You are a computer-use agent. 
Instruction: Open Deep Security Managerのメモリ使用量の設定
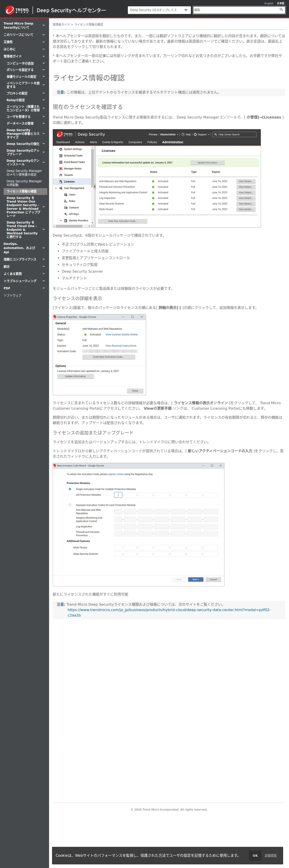point(24,173)
